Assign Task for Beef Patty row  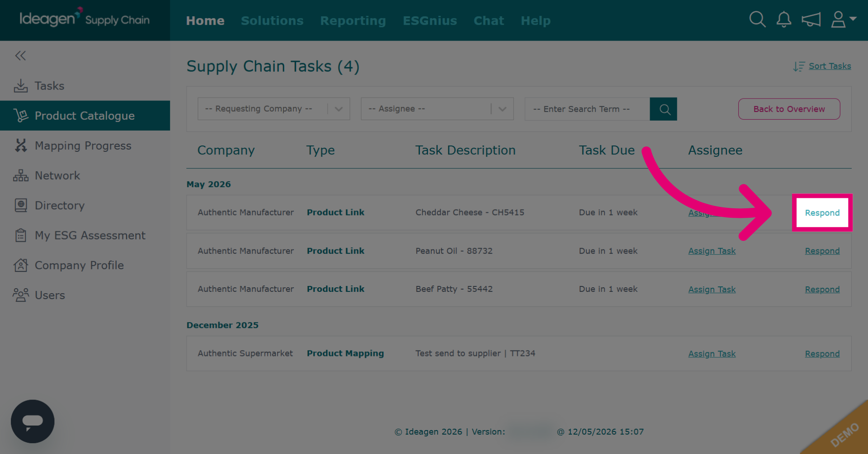[x=712, y=290]
